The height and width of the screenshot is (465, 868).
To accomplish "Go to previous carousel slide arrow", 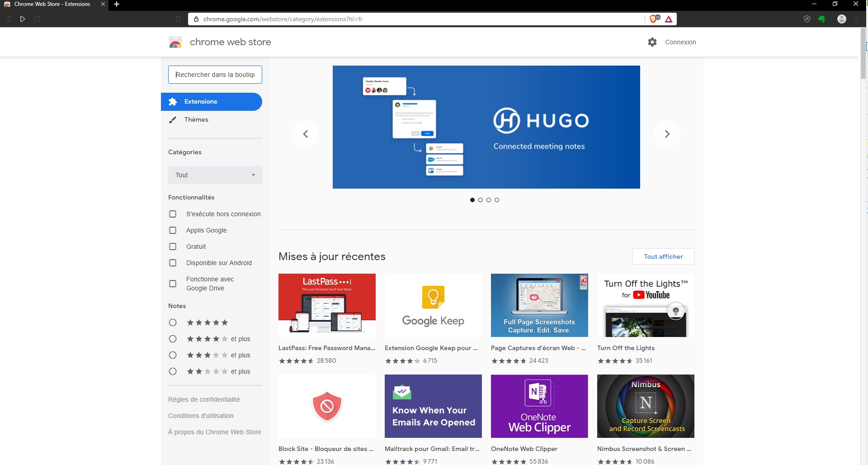I will coord(306,134).
